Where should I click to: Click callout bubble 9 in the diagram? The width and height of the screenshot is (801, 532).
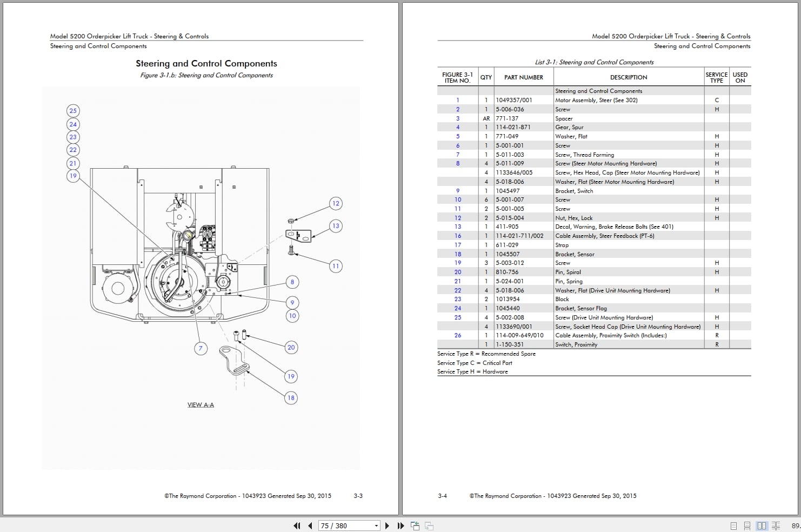292,303
